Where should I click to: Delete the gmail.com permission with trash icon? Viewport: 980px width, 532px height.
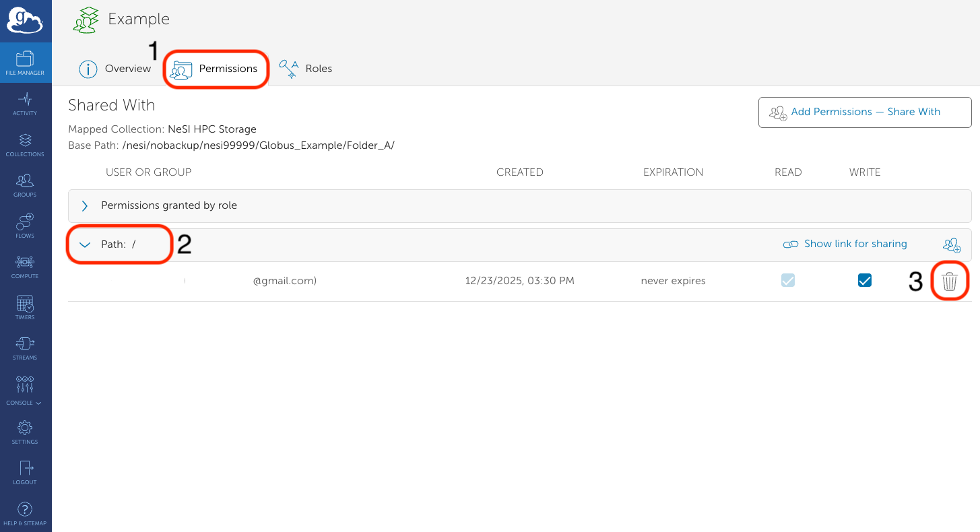click(949, 281)
